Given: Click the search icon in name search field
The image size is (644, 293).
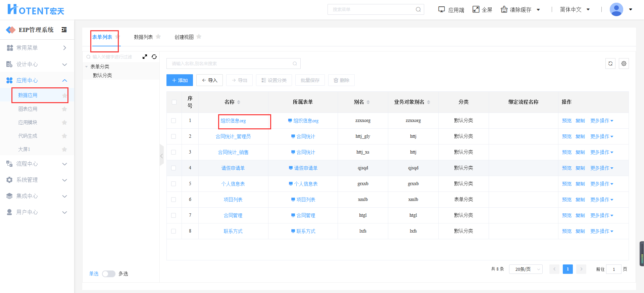Looking at the screenshot, I should 295,64.
